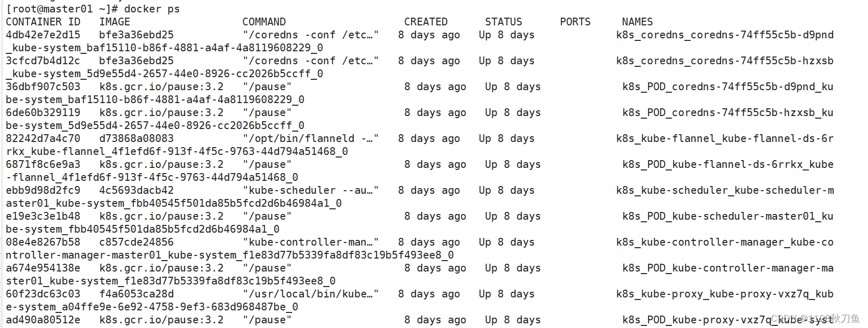
Task: Click the kube-scheduler command text
Action: coord(311,190)
